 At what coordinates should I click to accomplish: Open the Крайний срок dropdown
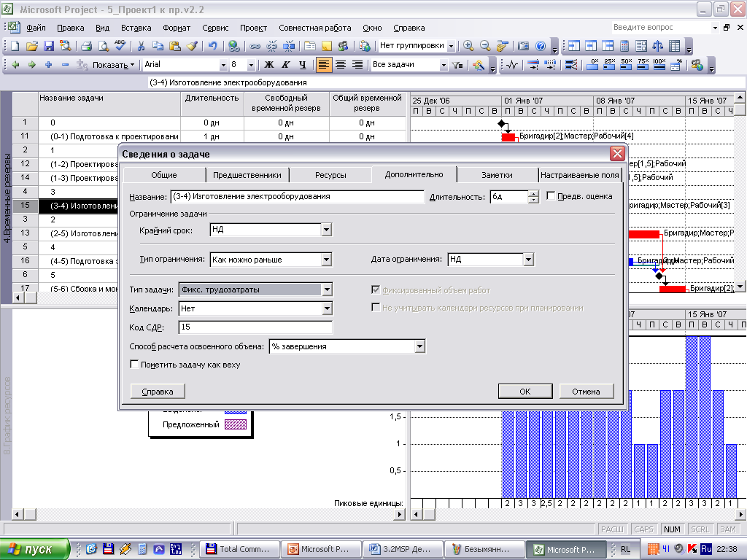point(326,230)
